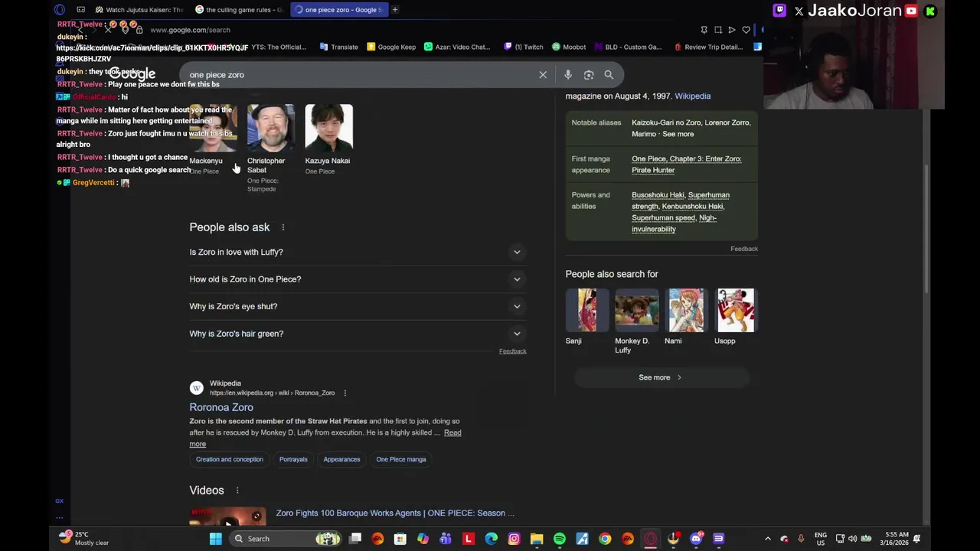Screen dimensions: 980x551
Task: Open the BLD Custom Ga... bookmark
Action: point(627,47)
